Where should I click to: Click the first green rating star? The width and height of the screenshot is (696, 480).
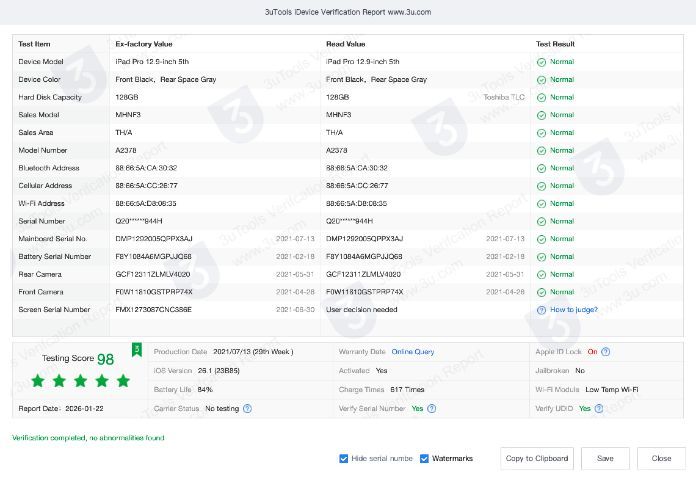38,381
